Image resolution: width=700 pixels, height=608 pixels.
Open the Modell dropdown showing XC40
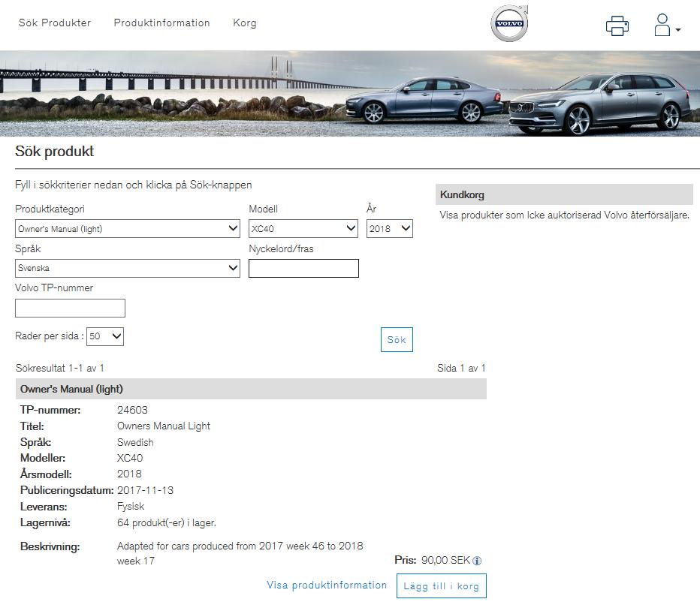pos(303,228)
